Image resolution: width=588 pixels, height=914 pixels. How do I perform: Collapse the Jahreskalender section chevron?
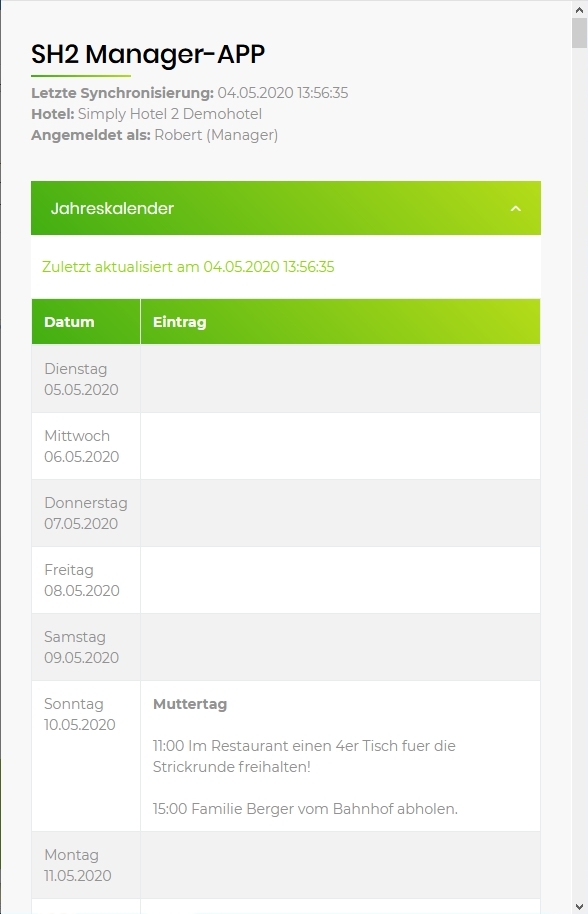pos(516,209)
